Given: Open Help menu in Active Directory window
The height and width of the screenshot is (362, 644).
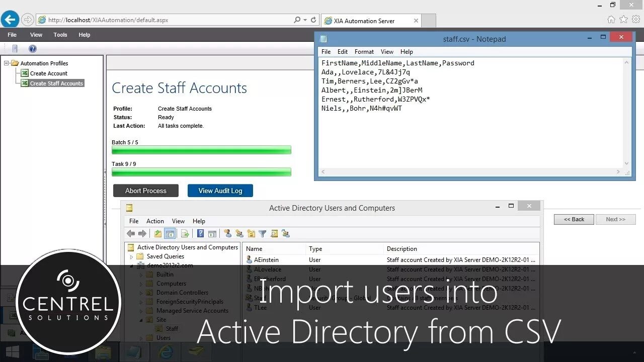Looking at the screenshot, I should pos(199,221).
